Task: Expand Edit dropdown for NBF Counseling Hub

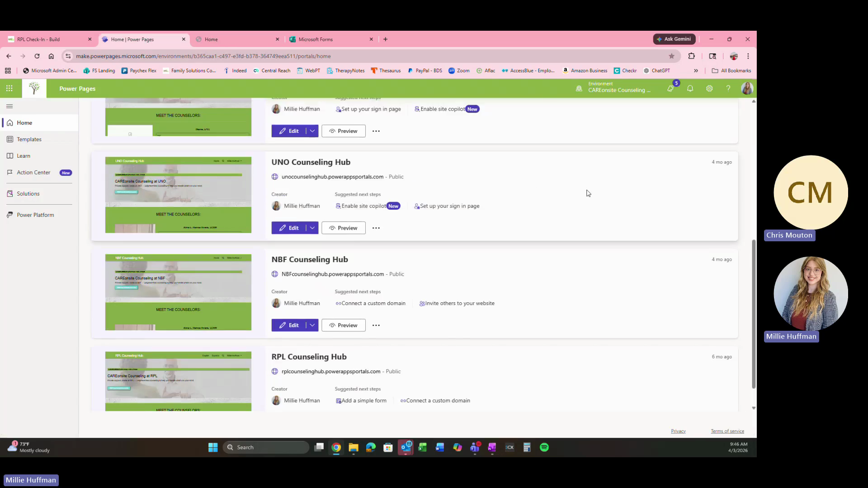Action: click(x=312, y=325)
